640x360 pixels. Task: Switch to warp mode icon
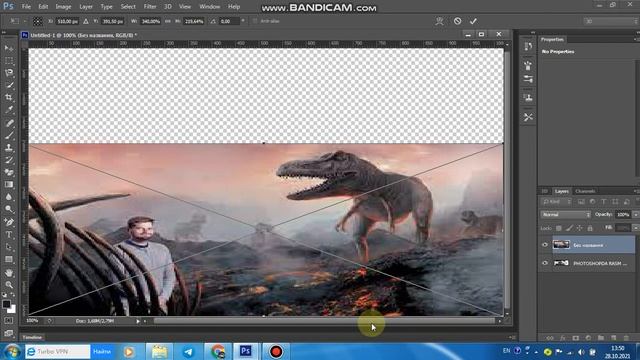tap(439, 21)
